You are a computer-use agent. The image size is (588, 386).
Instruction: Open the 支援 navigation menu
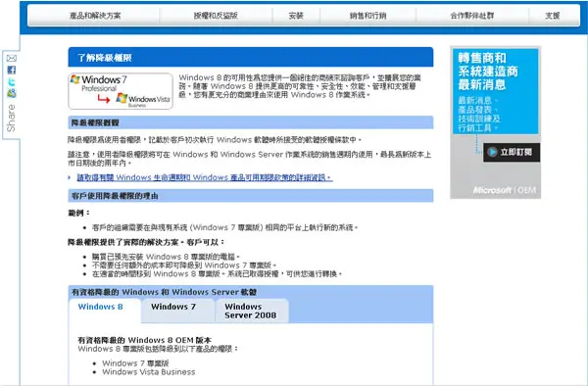click(x=553, y=16)
